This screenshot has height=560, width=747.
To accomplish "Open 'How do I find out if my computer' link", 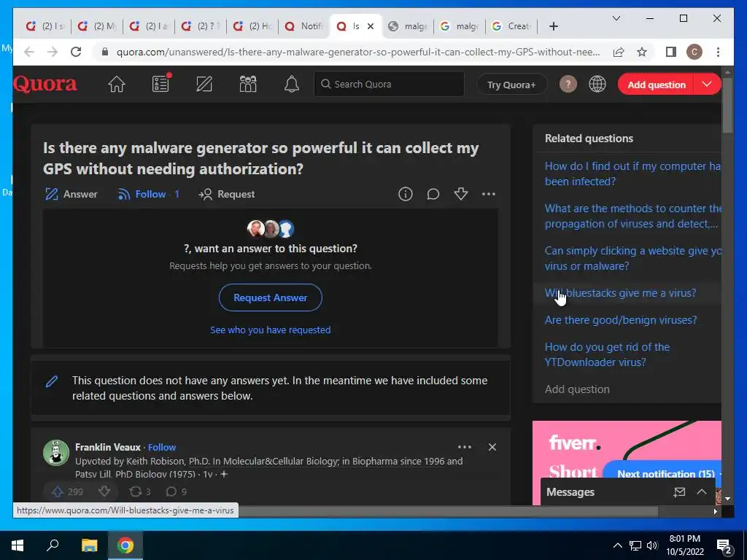I will click(632, 174).
